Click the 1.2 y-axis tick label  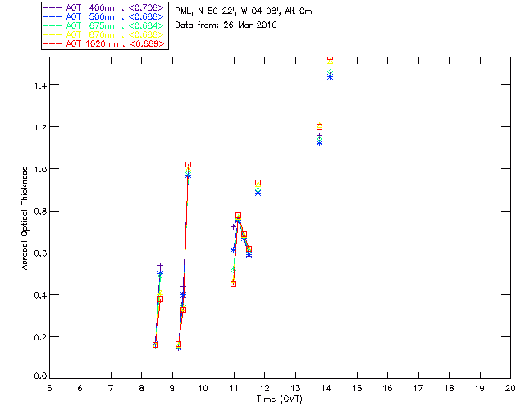(40, 127)
